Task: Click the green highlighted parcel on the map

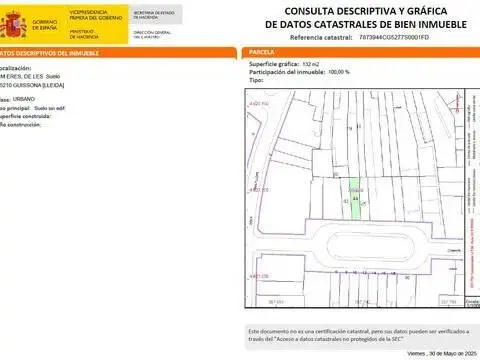Action: (355, 199)
